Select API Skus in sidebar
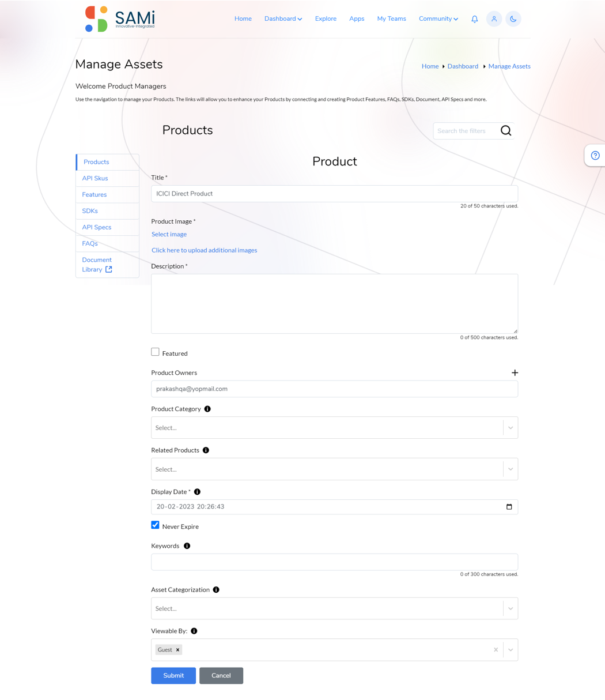Screen dimensions: 605x700 coord(95,178)
